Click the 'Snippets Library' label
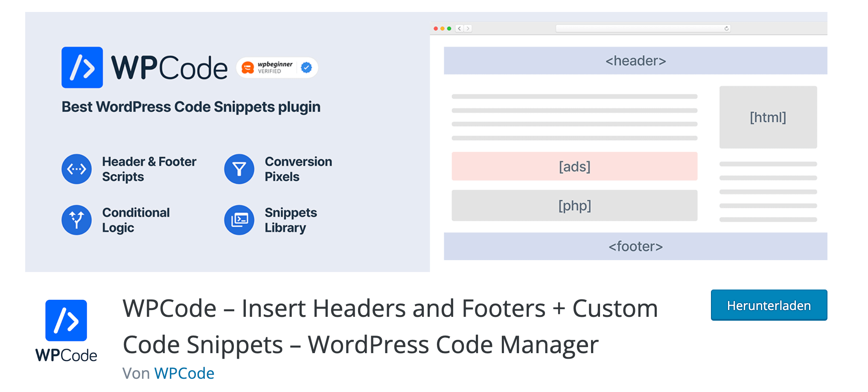 tap(291, 220)
